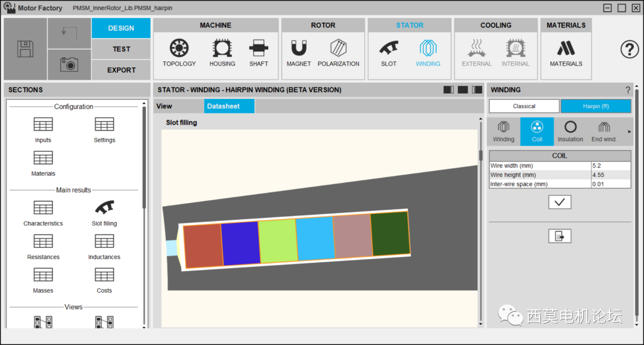644x345 pixels.
Task: Select the Housing icon
Action: pyautogui.click(x=222, y=53)
